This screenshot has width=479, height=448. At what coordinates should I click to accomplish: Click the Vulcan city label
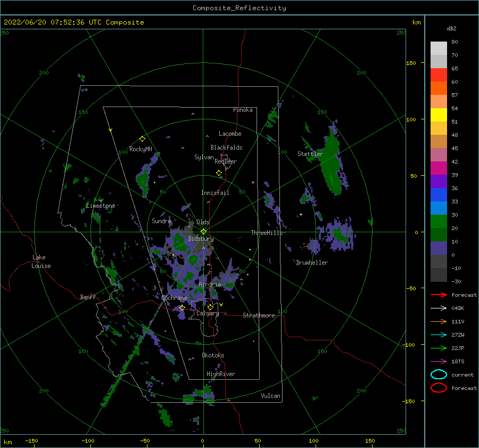(270, 396)
